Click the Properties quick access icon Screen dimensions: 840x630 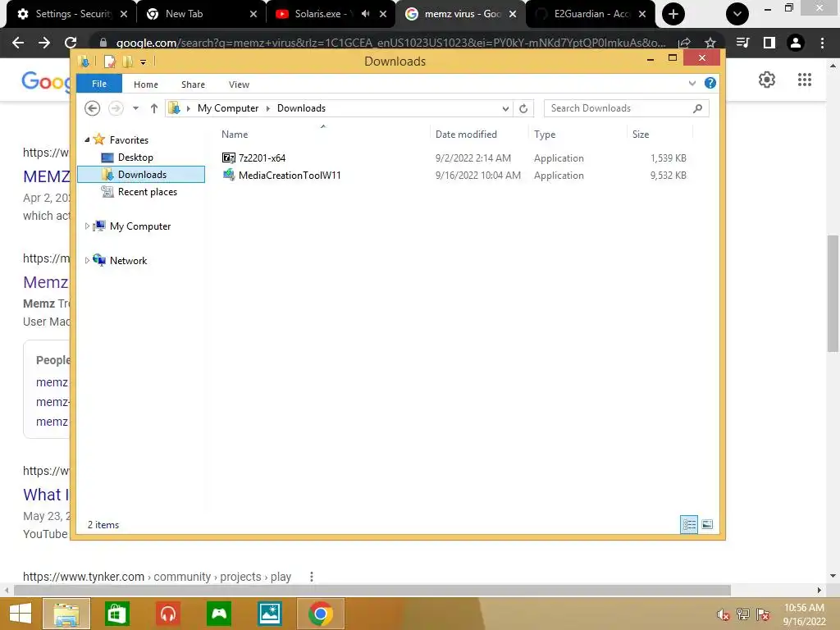[110, 62]
